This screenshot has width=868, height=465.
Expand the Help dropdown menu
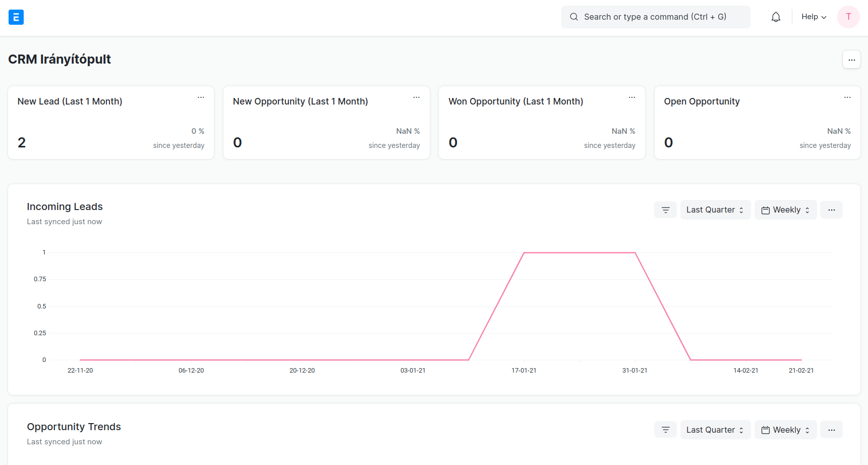(x=814, y=17)
